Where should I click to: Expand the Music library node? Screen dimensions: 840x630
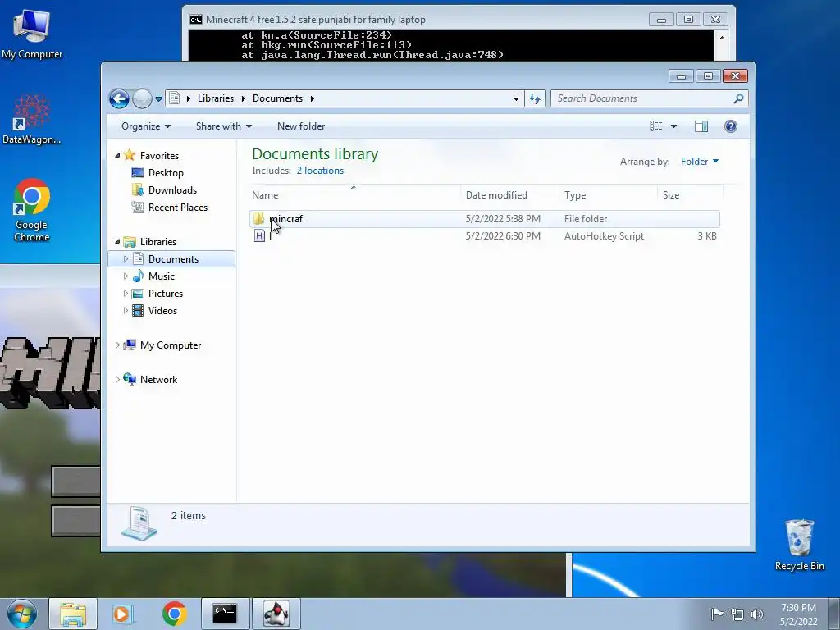(126, 276)
